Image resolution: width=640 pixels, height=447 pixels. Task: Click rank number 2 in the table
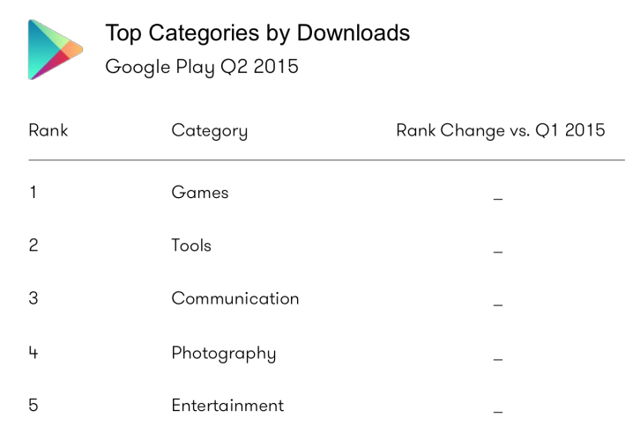(34, 245)
